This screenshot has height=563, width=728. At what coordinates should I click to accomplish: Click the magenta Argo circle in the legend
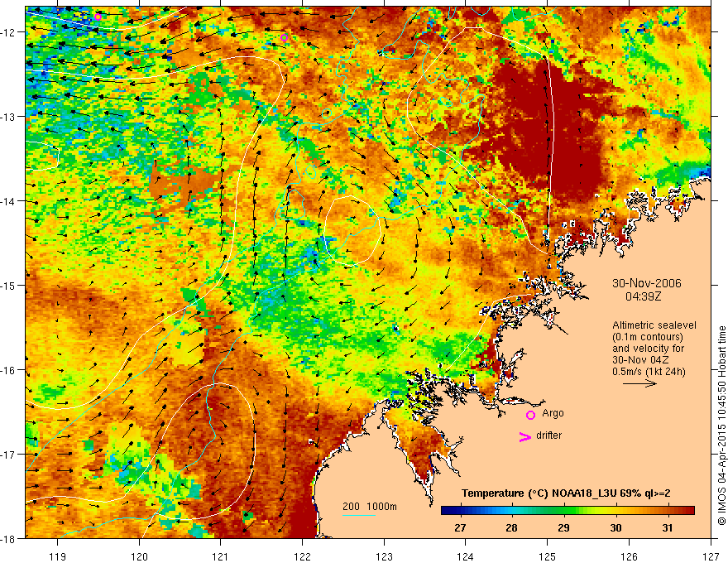pyautogui.click(x=530, y=415)
